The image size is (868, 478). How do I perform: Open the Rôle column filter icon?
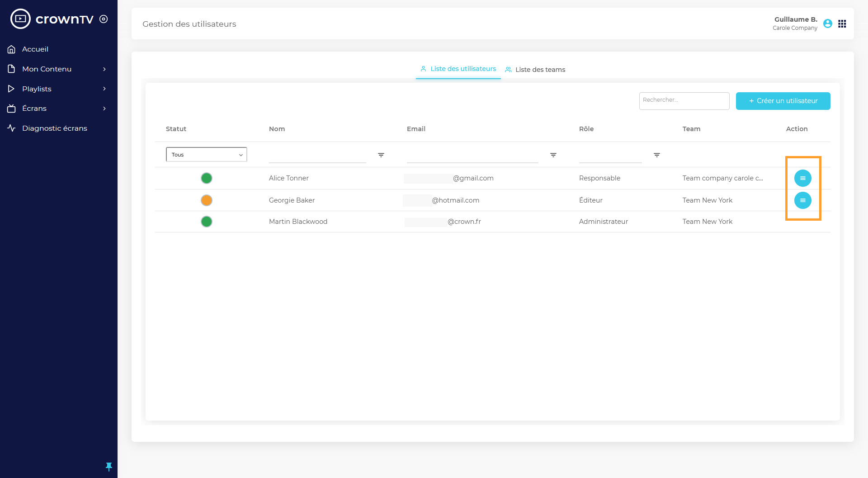[657, 155]
